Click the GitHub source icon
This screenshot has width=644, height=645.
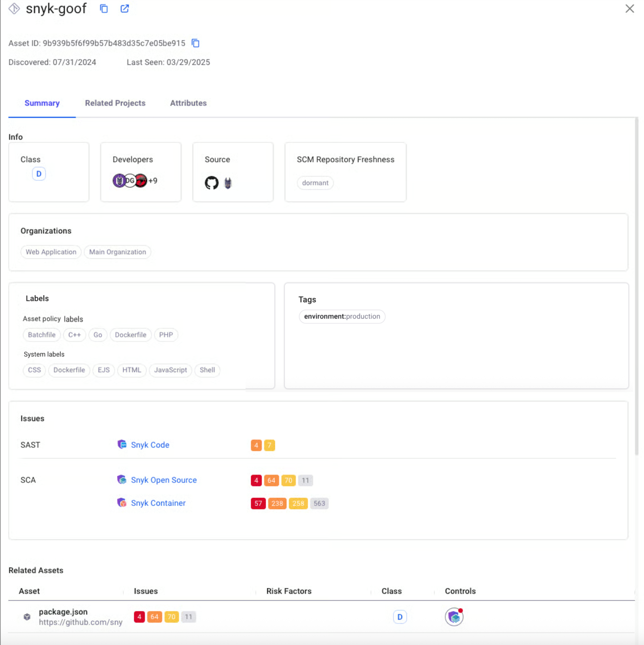pyautogui.click(x=212, y=183)
